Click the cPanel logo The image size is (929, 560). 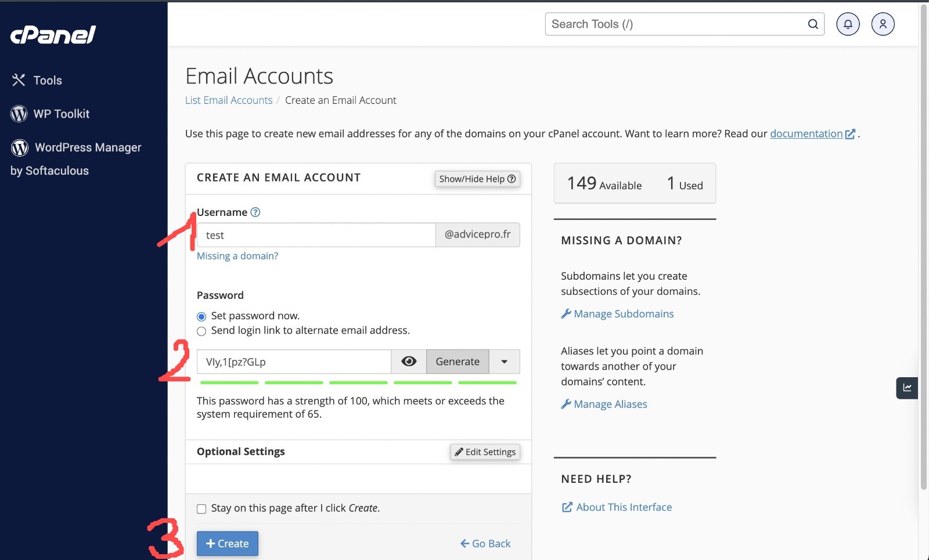pyautogui.click(x=53, y=35)
